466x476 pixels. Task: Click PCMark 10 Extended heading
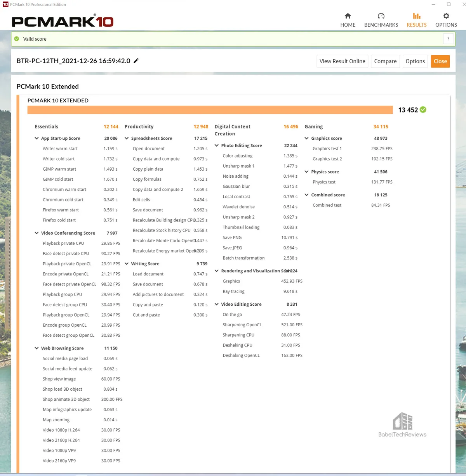[47, 87]
